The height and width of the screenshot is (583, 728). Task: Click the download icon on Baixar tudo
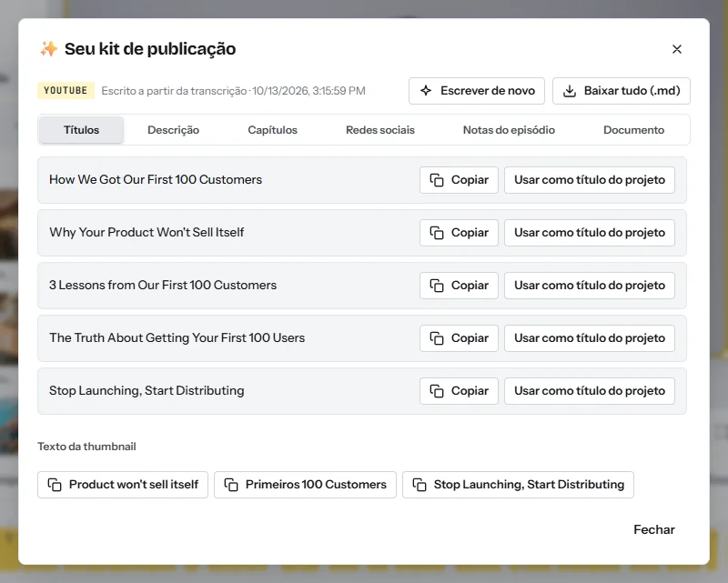pyautogui.click(x=570, y=91)
